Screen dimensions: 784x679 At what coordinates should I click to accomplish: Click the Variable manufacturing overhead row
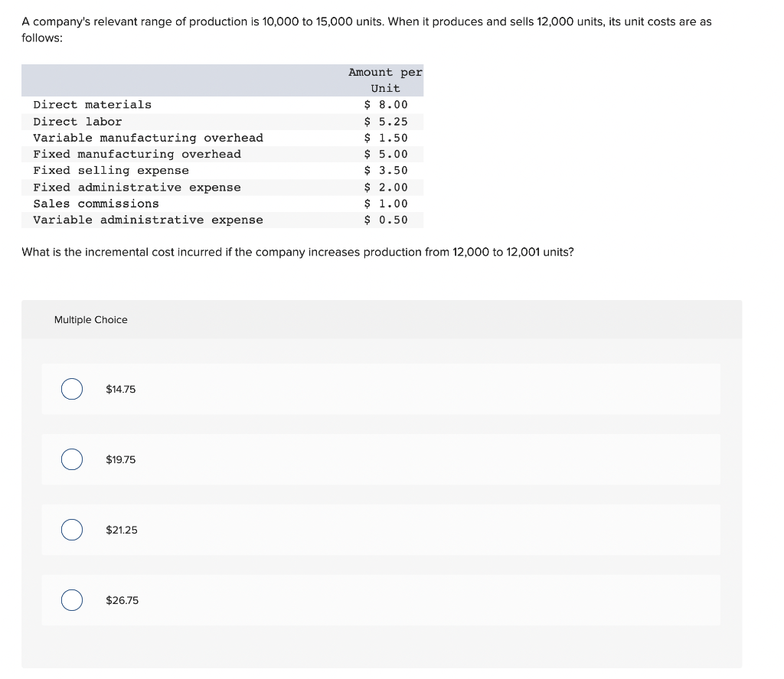click(x=222, y=138)
